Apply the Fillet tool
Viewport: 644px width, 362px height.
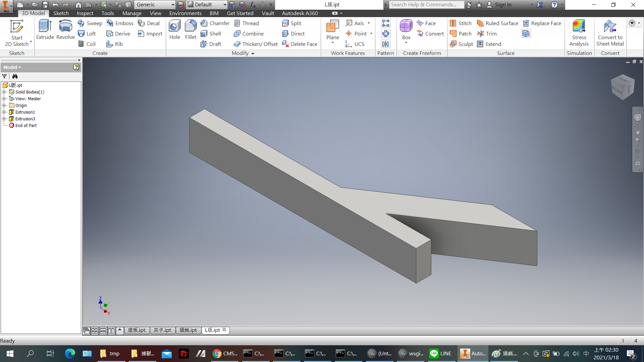(x=191, y=29)
